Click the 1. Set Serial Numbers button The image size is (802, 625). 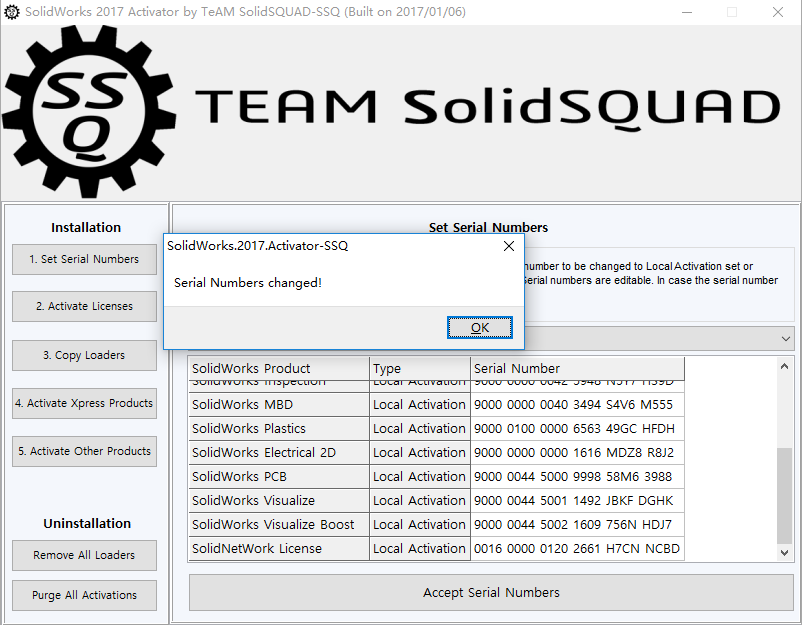tap(84, 259)
